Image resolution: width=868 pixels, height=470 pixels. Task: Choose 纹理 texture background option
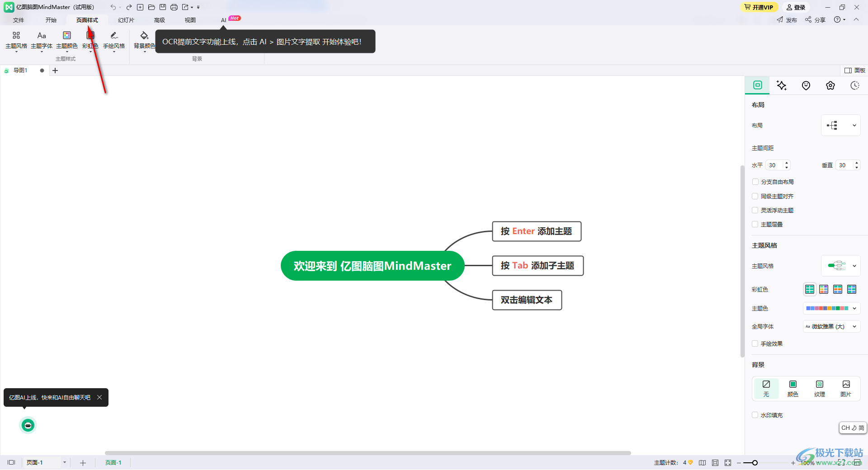pos(820,389)
